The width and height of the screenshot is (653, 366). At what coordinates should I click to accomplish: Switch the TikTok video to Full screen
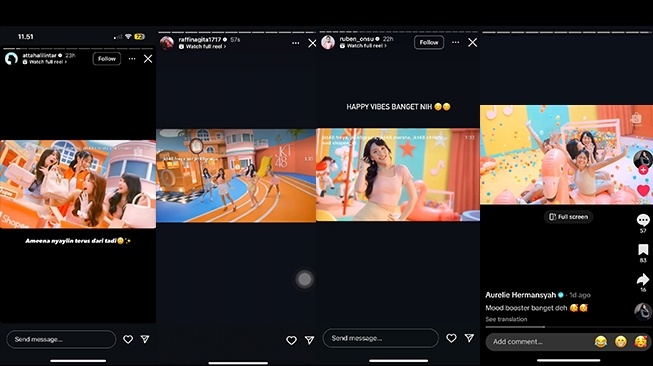pos(568,217)
